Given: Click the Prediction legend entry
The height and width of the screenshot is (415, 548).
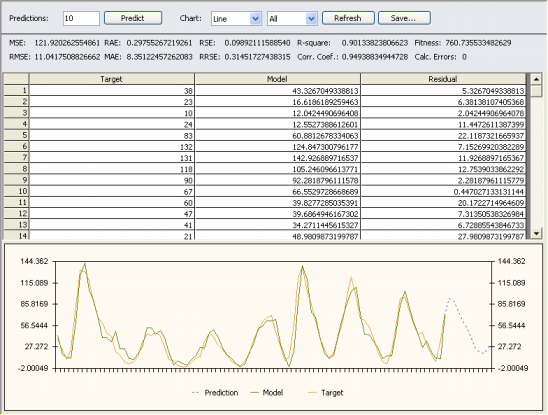Looking at the screenshot, I should 215,393.
